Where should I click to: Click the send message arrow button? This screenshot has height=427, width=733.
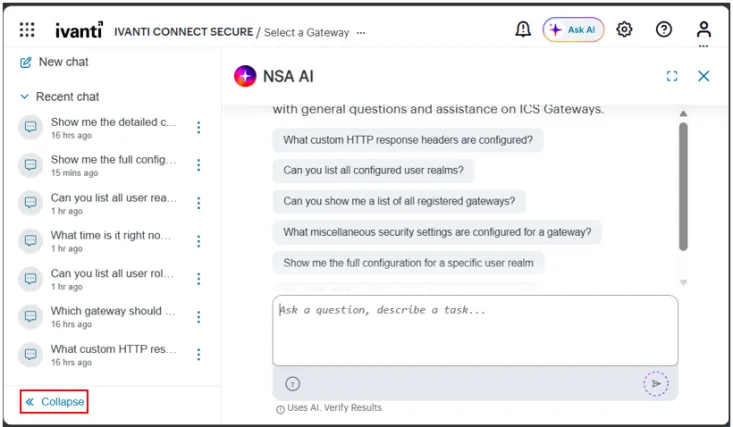click(656, 384)
